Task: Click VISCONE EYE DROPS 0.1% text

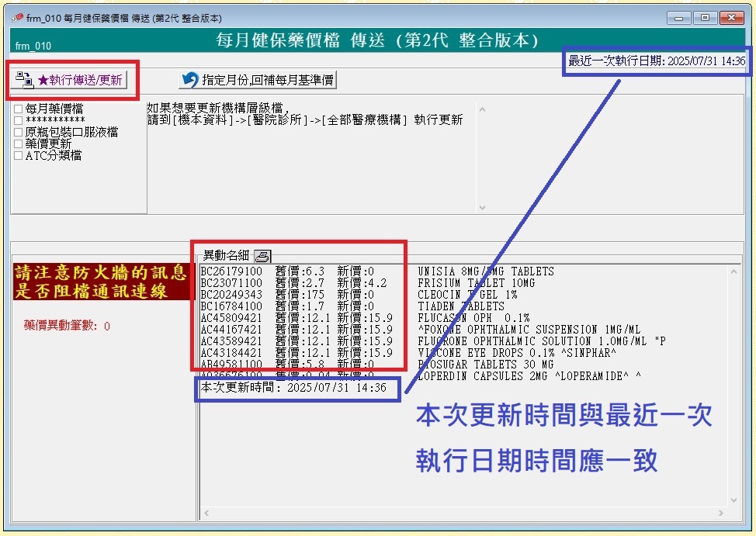Action: click(517, 352)
